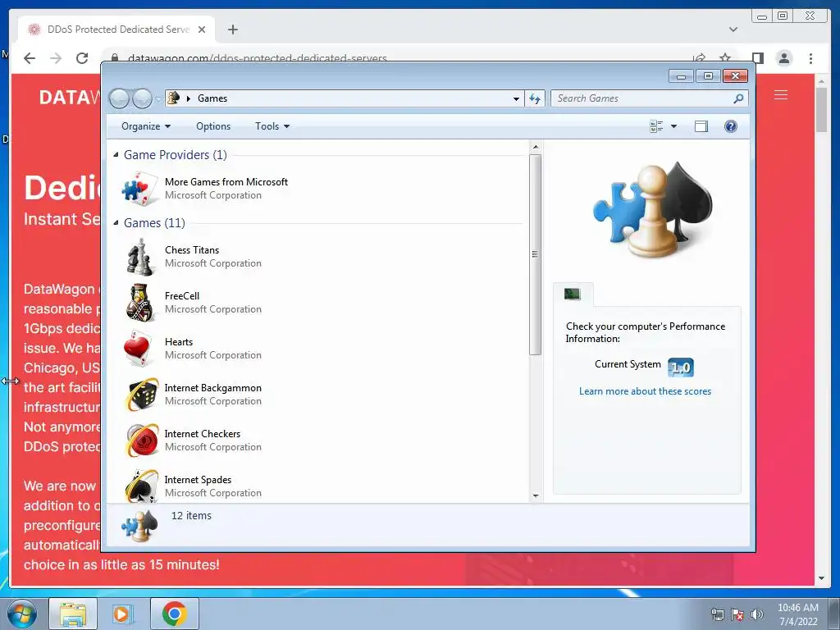Click the Games forward navigation button

click(x=142, y=98)
